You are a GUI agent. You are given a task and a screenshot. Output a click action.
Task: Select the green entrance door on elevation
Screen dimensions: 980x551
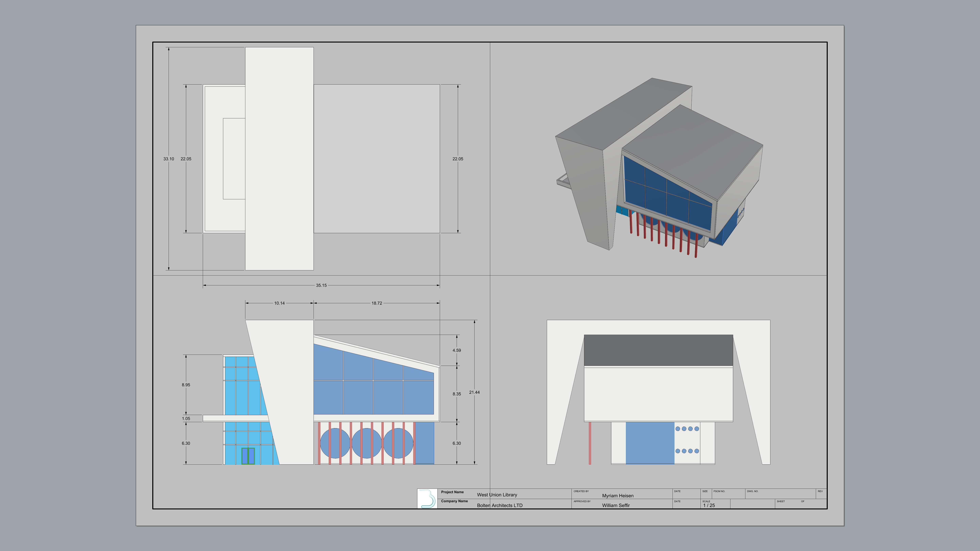(248, 456)
